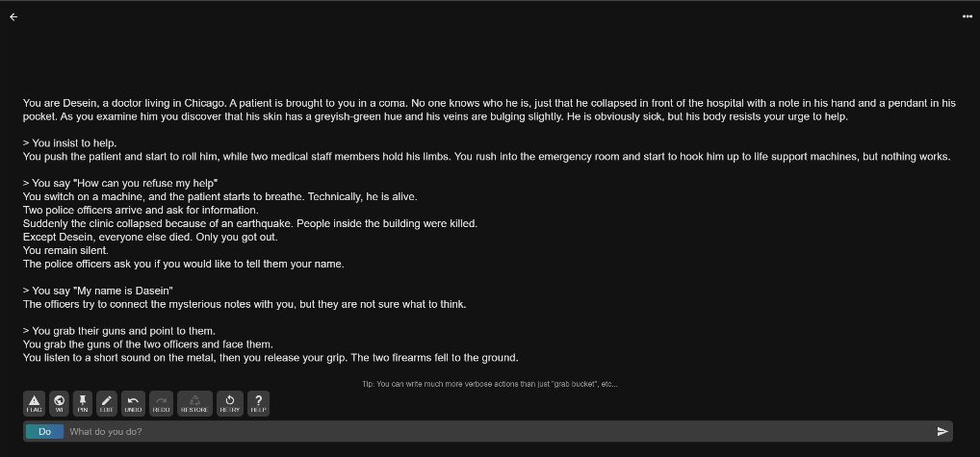Open the Help question mark
980x457 pixels.
(x=258, y=403)
